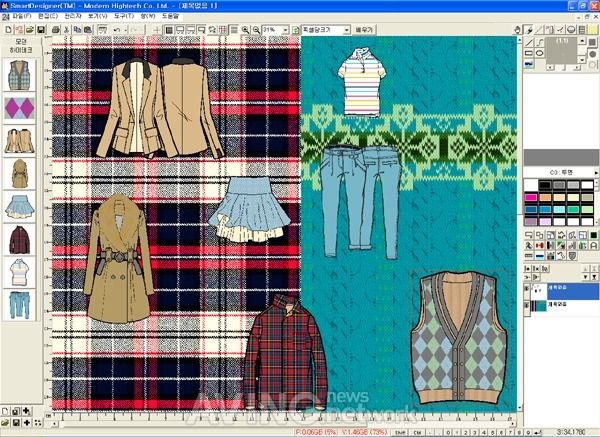Image resolution: width=600 pixels, height=437 pixels.
Task: Click the brush size down arrow
Action: 582,60
